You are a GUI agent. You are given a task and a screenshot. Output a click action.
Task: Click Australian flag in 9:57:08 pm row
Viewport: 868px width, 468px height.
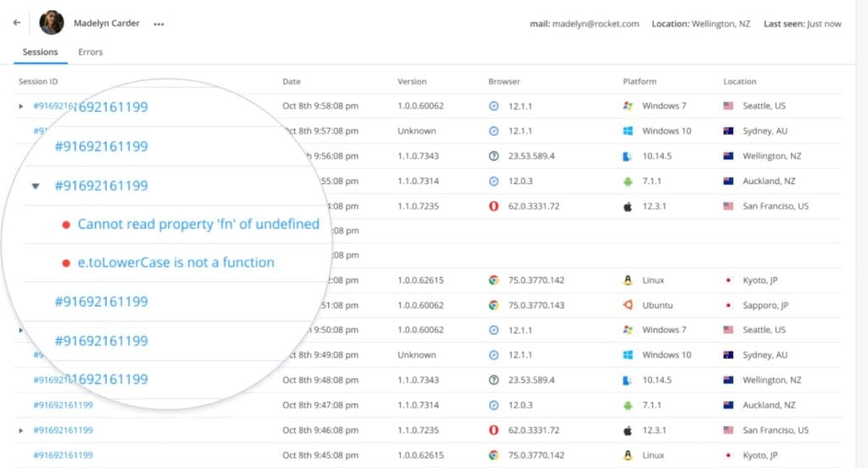[728, 131]
